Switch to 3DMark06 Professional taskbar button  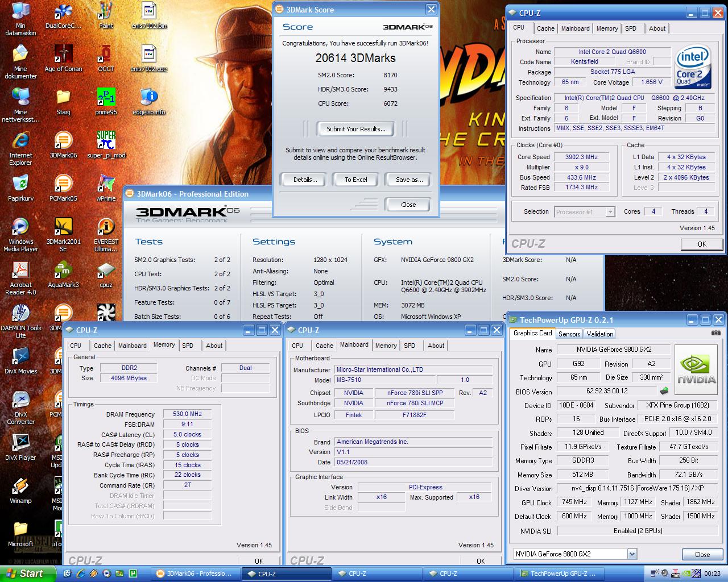coord(196,573)
